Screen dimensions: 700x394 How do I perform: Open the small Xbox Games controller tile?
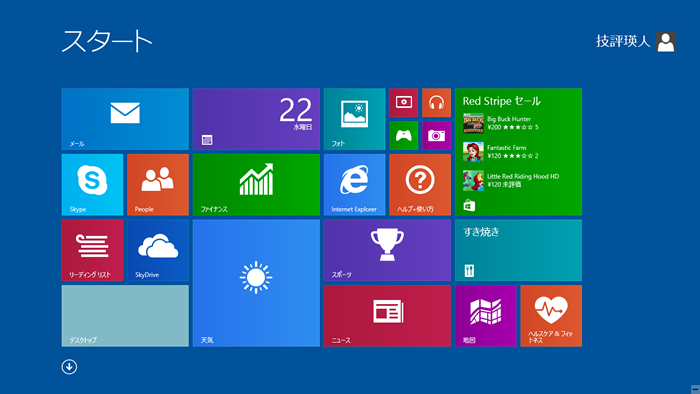coord(404,136)
